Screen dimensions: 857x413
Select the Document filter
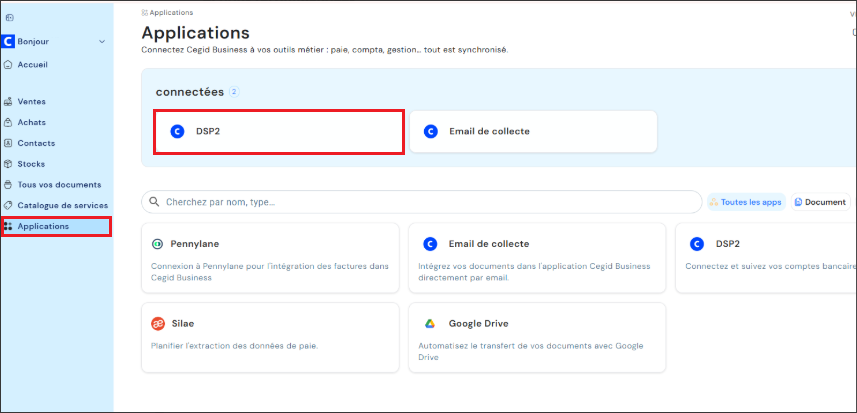[x=820, y=202]
